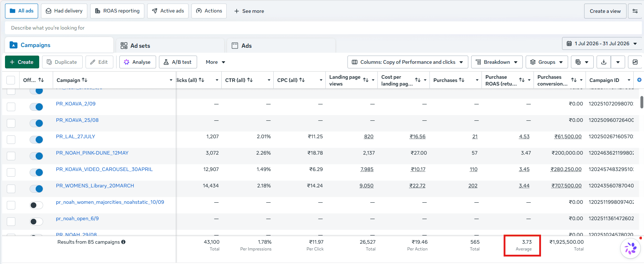
Task: Open the charts panel icon at toolbar end
Action: coord(635,62)
